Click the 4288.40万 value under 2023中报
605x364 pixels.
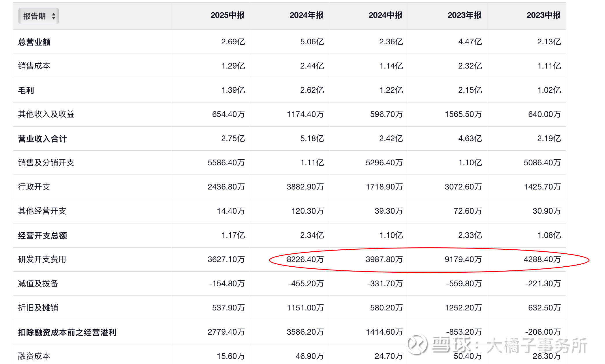(x=542, y=259)
